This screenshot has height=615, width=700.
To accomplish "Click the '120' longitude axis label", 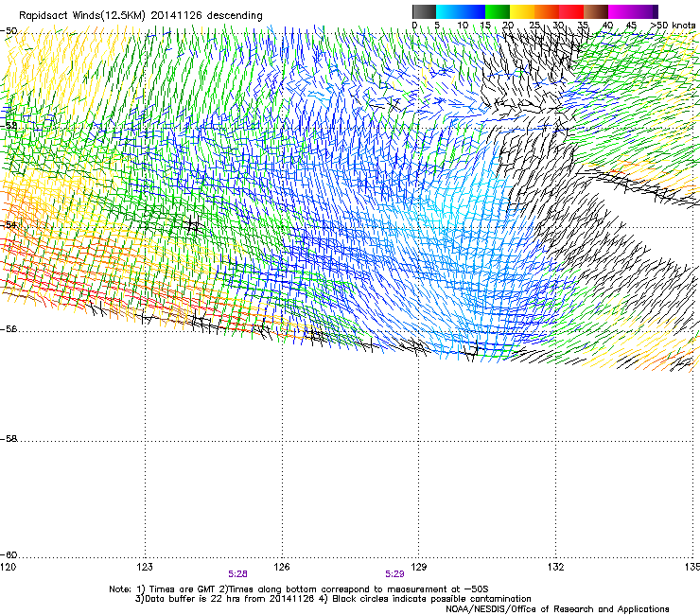I will (8, 567).
